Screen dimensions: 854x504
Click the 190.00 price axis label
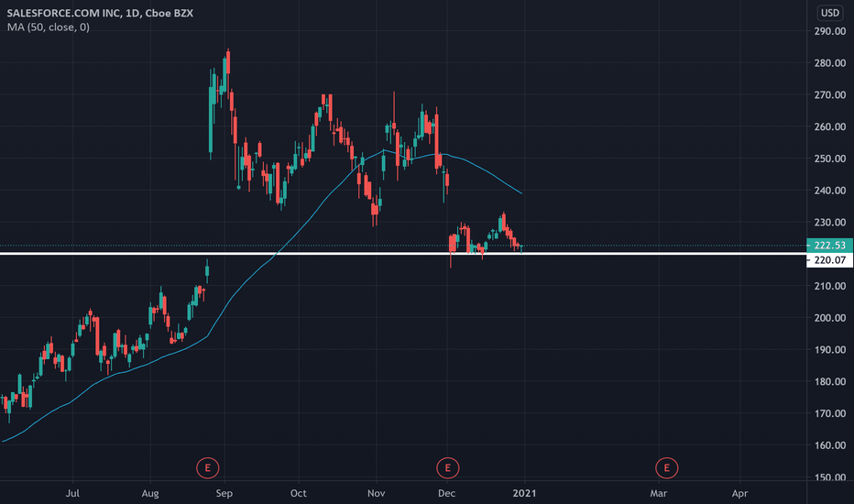click(830, 350)
